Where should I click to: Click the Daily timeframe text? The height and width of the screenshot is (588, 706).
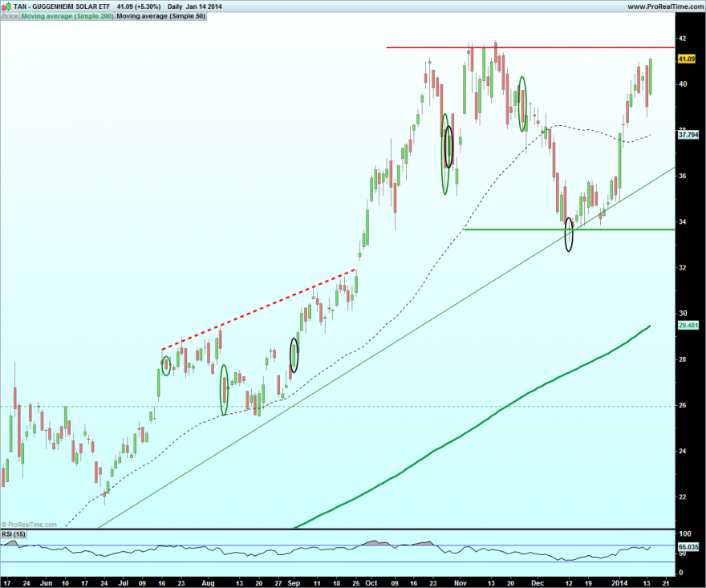pyautogui.click(x=175, y=6)
